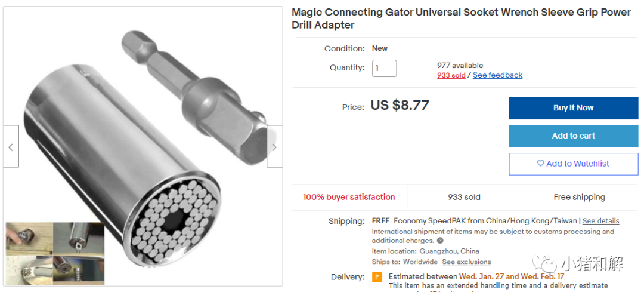Image resolution: width=644 pixels, height=292 pixels.
Task: Click the Add to cart button
Action: [574, 136]
